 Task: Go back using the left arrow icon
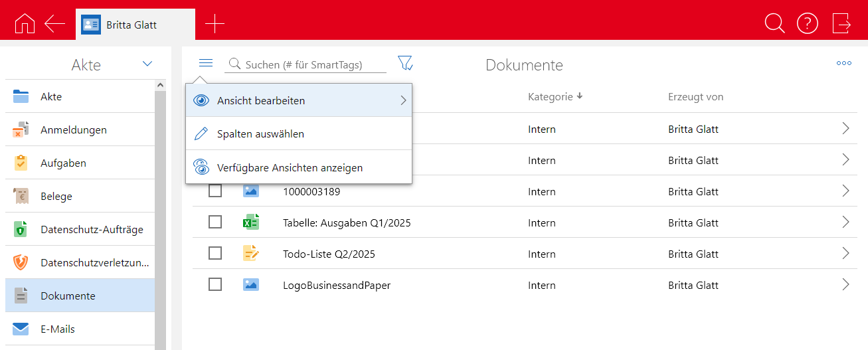tap(54, 24)
